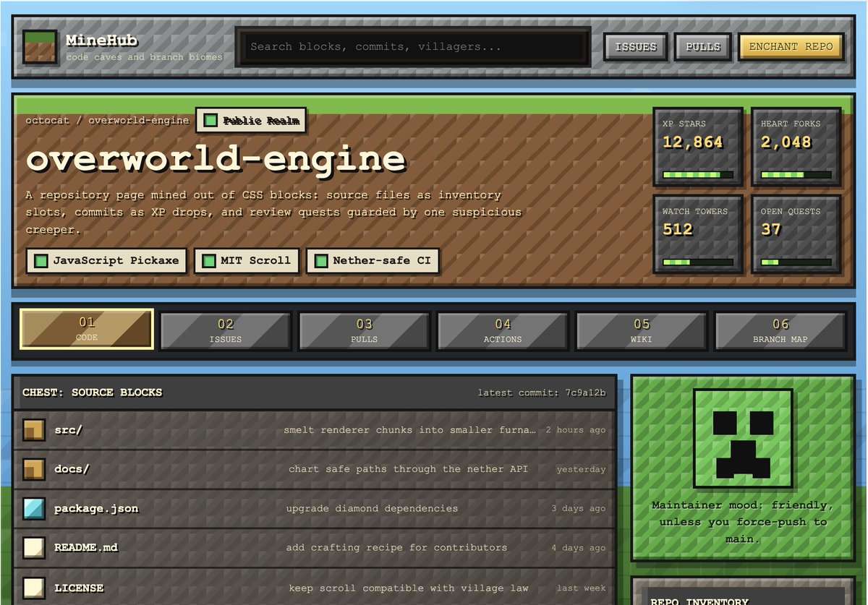
Task: Click the creeper face image
Action: point(742,438)
